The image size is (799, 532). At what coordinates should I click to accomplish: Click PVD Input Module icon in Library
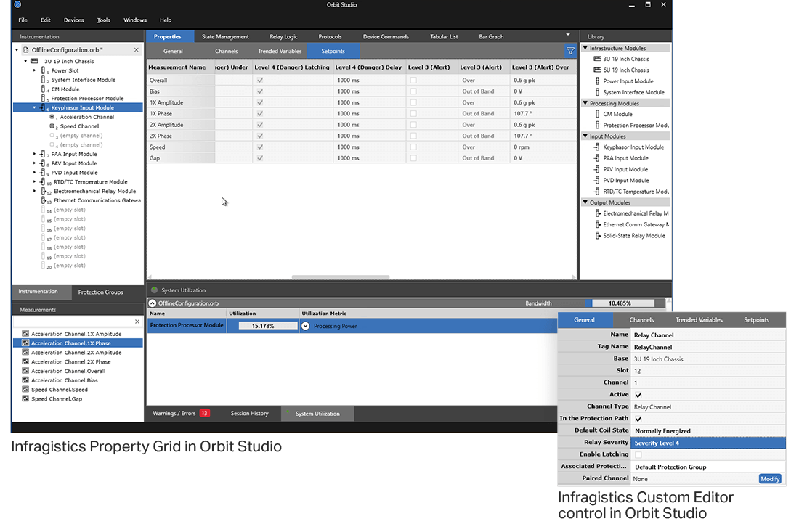(x=596, y=181)
